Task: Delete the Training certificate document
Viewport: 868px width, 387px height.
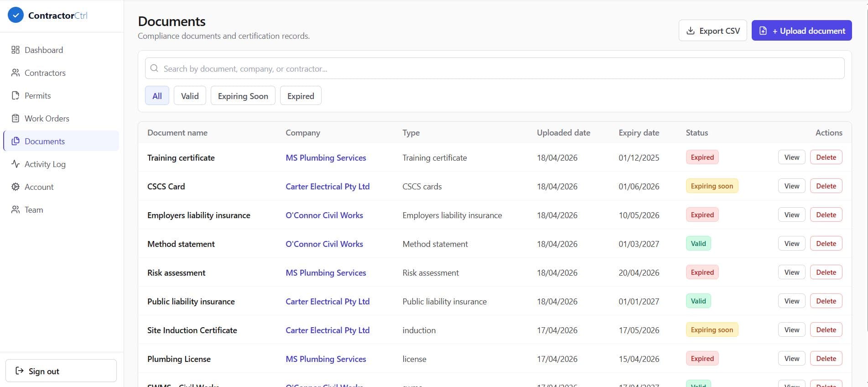Action: [826, 157]
